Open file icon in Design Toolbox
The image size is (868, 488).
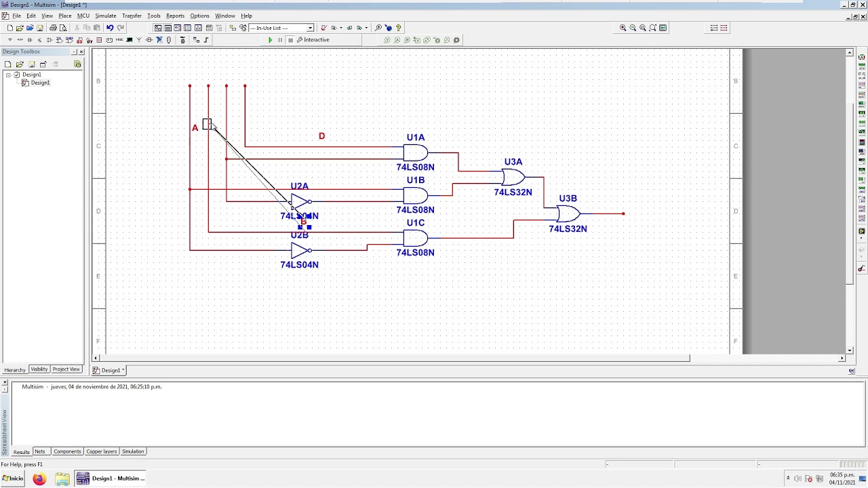(20, 64)
